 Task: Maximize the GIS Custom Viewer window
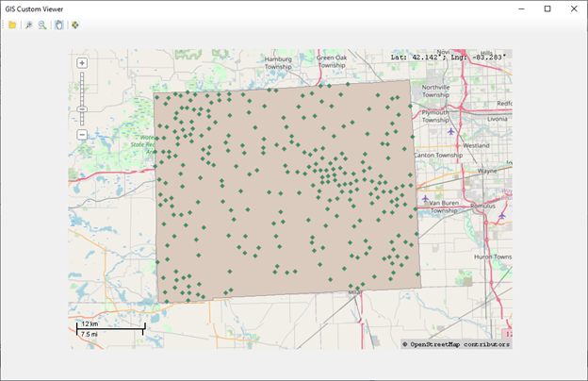pos(547,8)
